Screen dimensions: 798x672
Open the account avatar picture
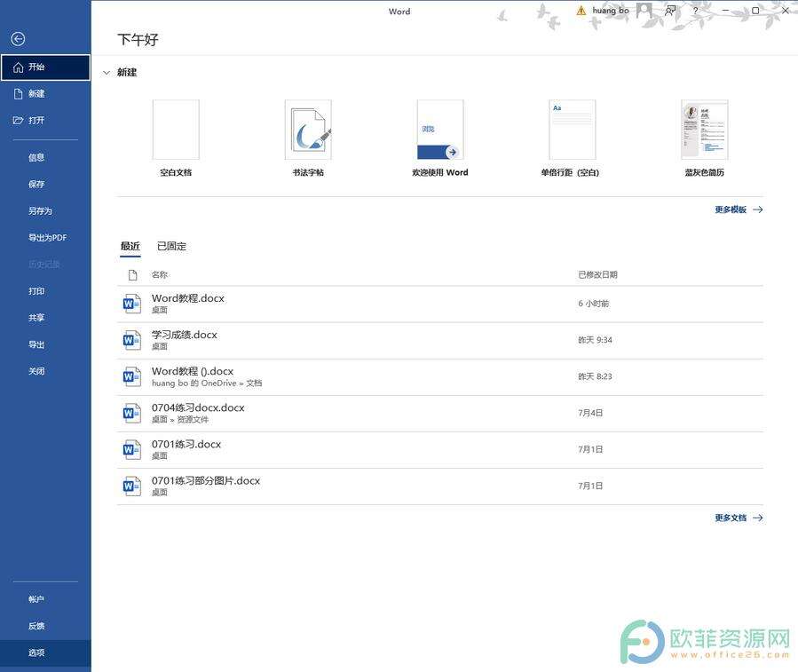pos(644,10)
